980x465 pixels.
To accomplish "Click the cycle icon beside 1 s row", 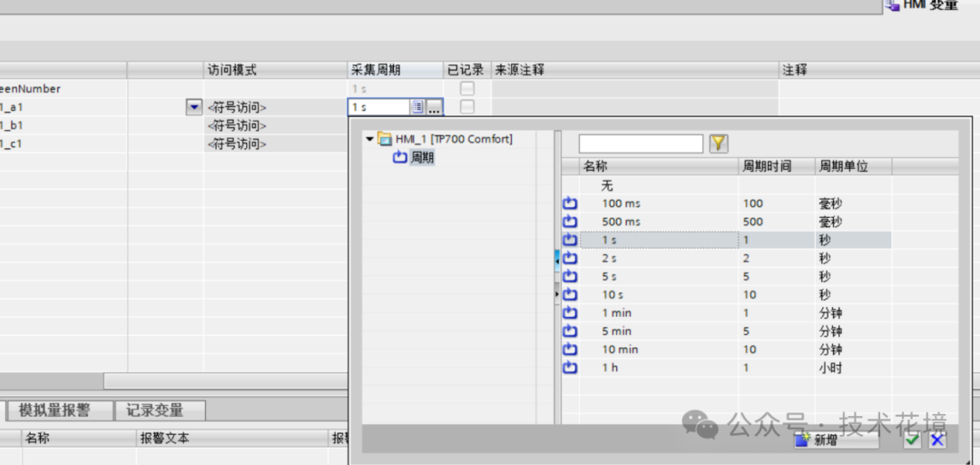I will 570,240.
